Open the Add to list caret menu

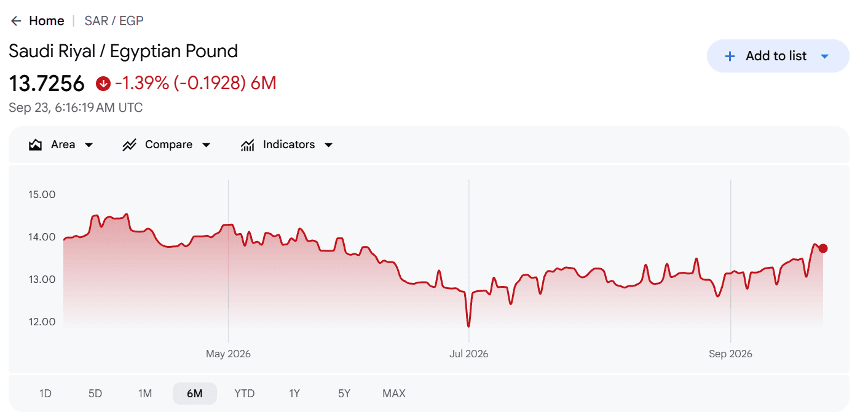tap(825, 56)
